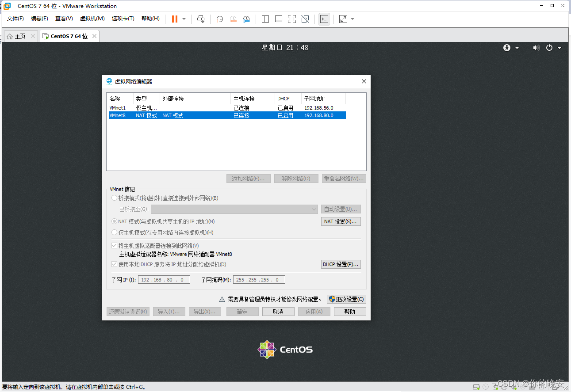Image resolution: width=571 pixels, height=392 pixels.
Task: Click the console view toolbar icon
Action: coord(324,19)
